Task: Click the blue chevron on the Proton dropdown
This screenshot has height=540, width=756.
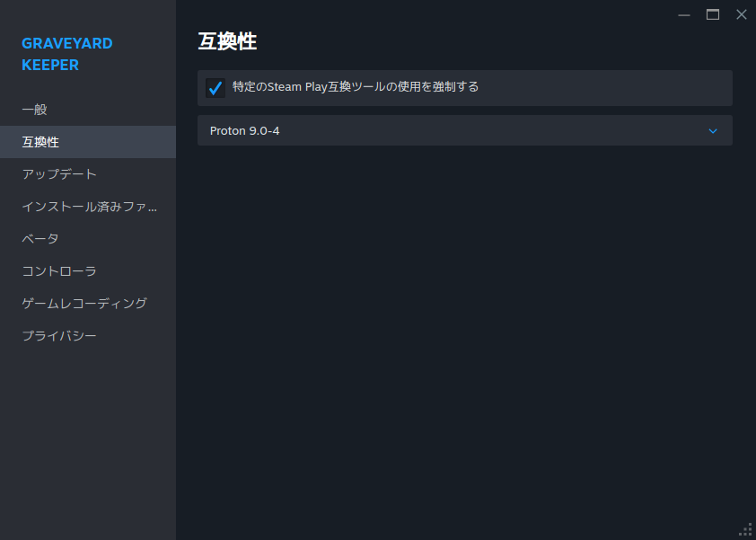Action: [713, 131]
